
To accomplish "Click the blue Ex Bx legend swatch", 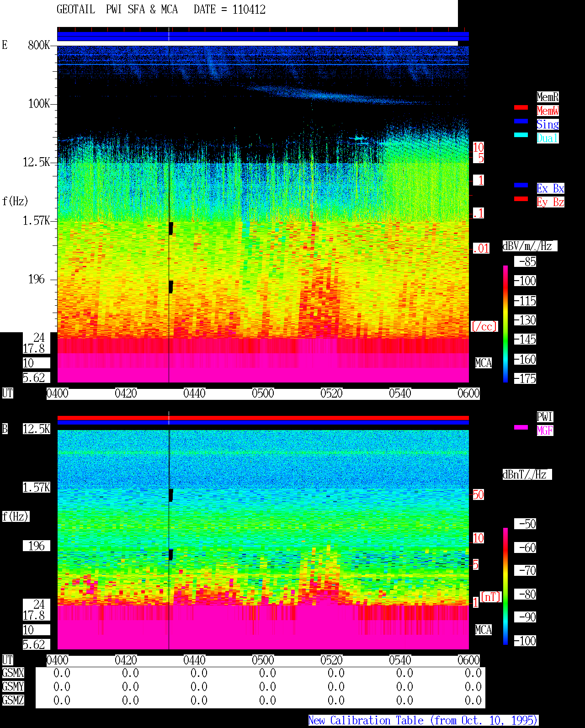I will (521, 185).
